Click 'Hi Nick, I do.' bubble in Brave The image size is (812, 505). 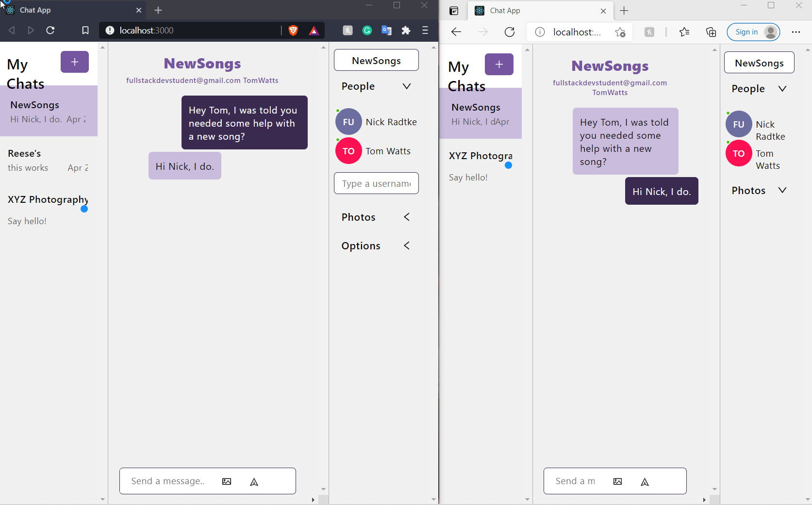[x=185, y=166]
